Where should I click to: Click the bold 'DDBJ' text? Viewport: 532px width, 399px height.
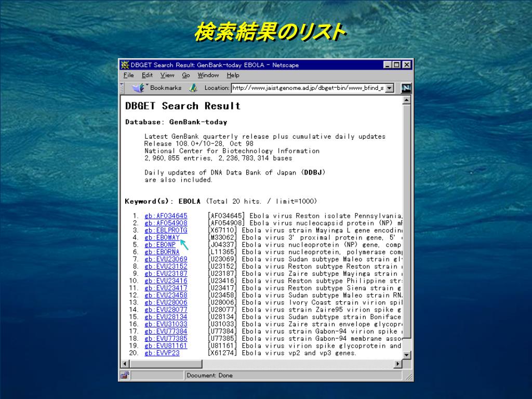(313, 172)
